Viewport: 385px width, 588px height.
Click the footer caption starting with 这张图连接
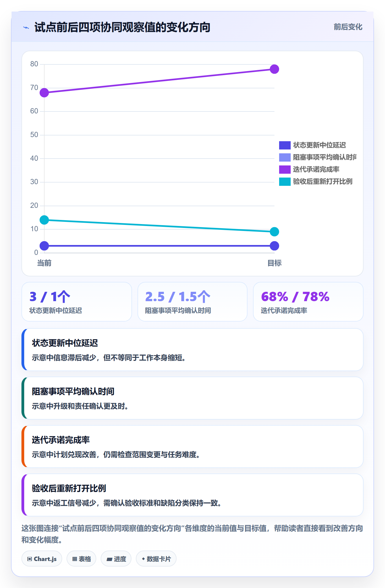pos(192,534)
